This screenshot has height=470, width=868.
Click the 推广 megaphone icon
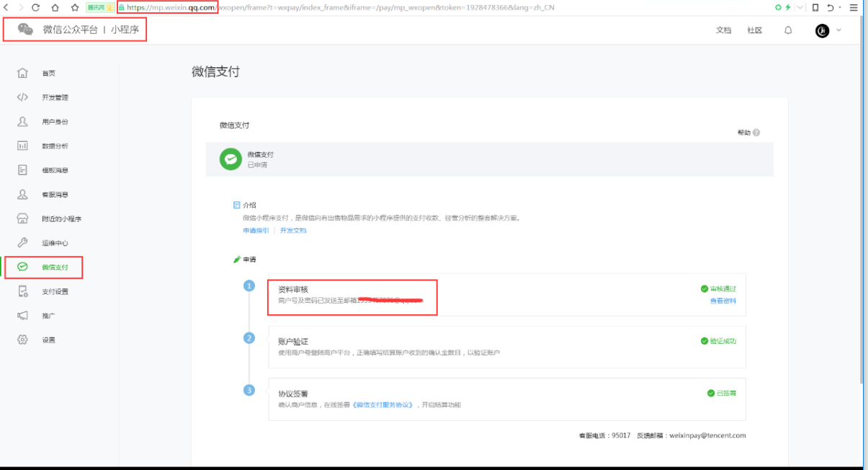(x=22, y=316)
